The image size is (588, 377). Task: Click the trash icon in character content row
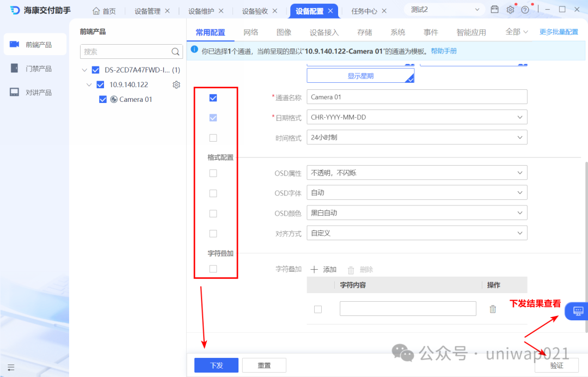coord(493,309)
